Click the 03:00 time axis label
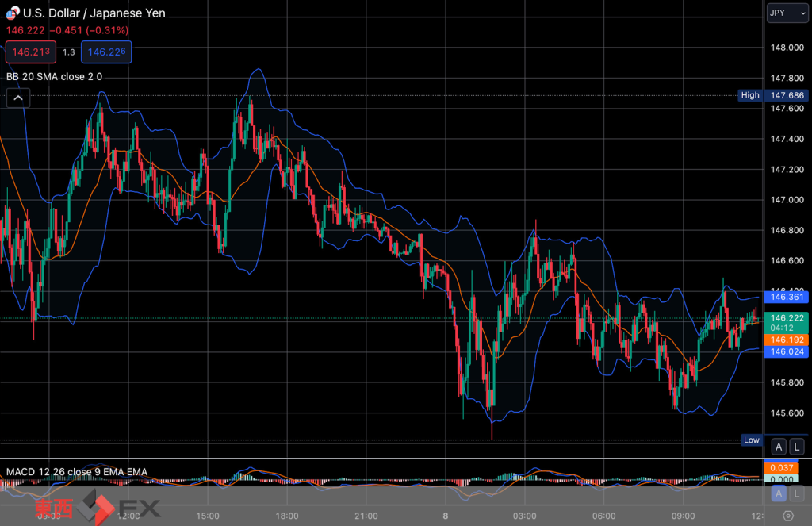 click(525, 516)
